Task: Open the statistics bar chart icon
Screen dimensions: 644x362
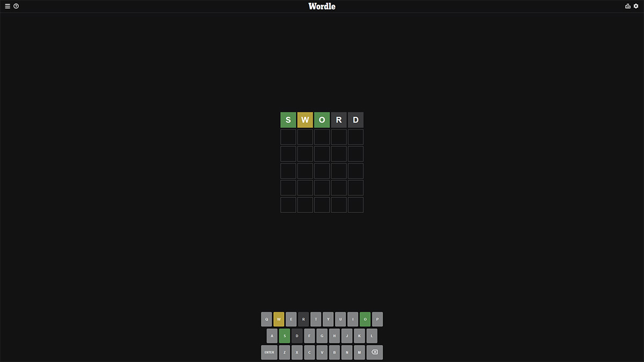Action: tap(628, 6)
